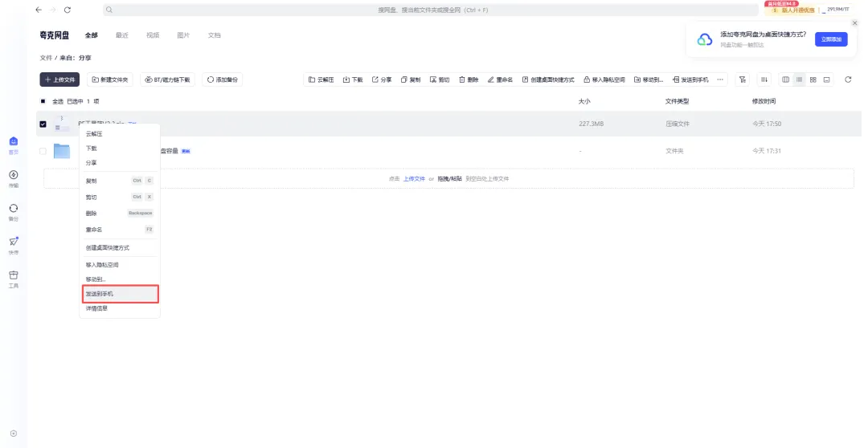Click the blue 上传文件 link in drop area

pyautogui.click(x=414, y=179)
